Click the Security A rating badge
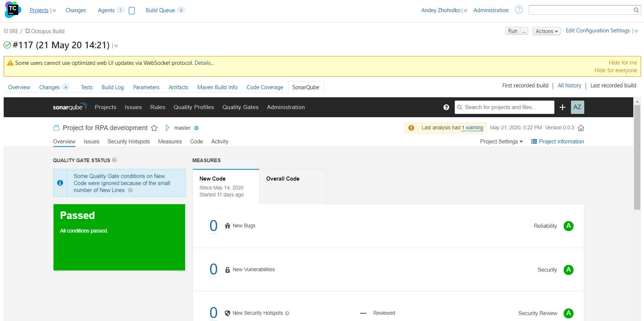 point(568,270)
